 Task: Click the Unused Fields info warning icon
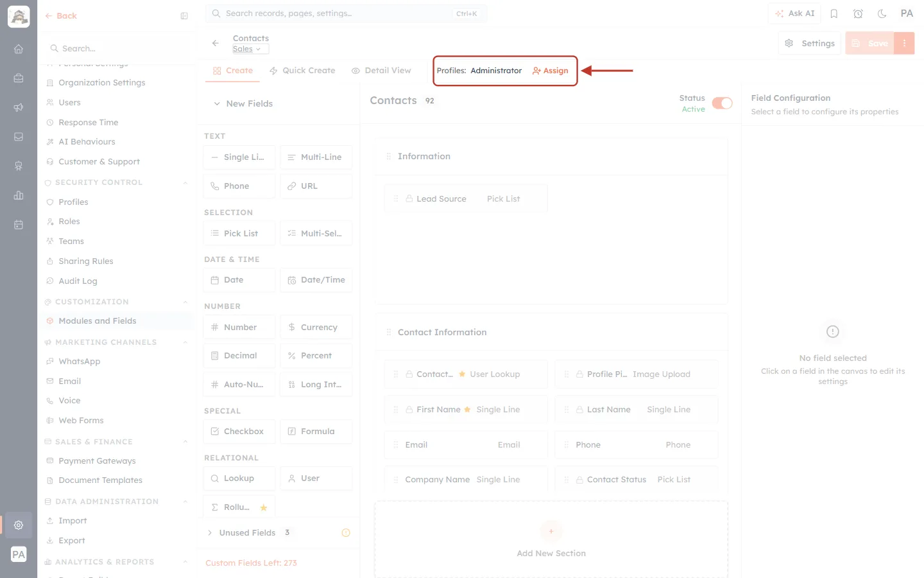pos(346,532)
